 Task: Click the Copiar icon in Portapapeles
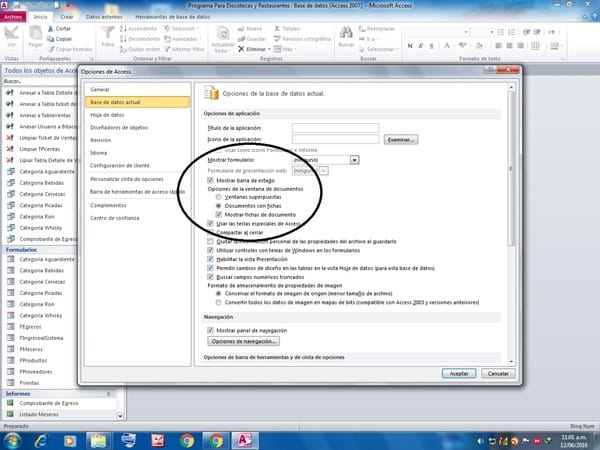[51, 39]
